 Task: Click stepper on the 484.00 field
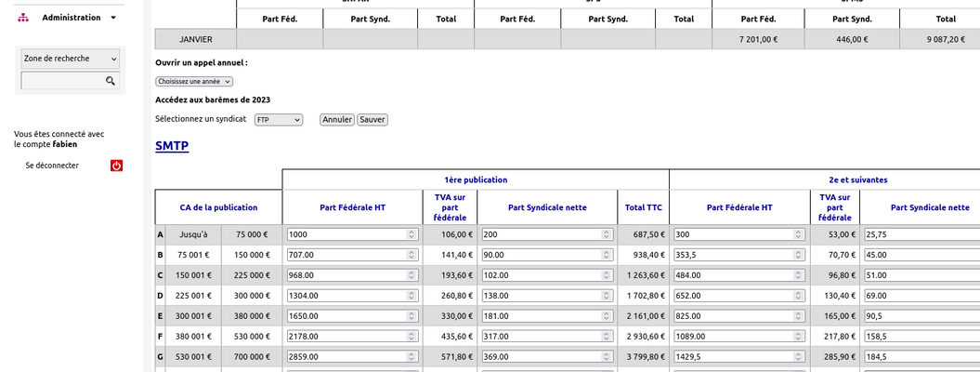click(x=799, y=275)
